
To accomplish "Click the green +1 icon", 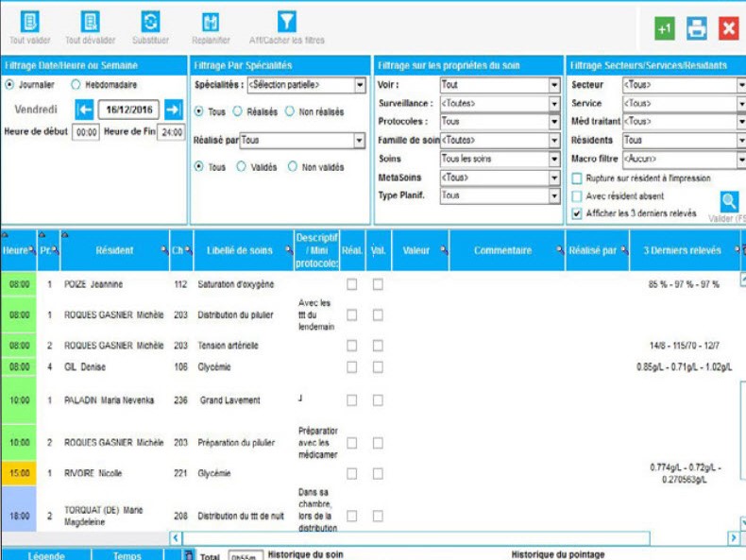I will pyautogui.click(x=665, y=28).
